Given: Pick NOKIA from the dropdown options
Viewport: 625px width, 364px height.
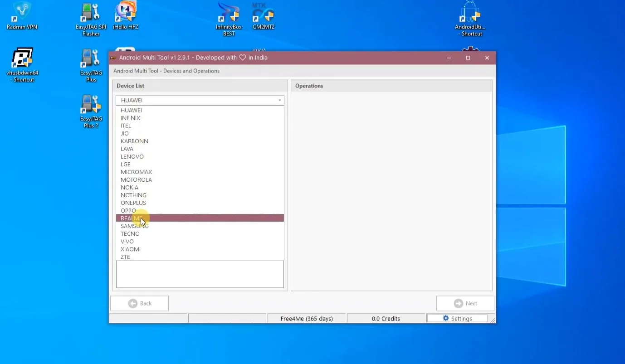Looking at the screenshot, I should click(x=200, y=187).
